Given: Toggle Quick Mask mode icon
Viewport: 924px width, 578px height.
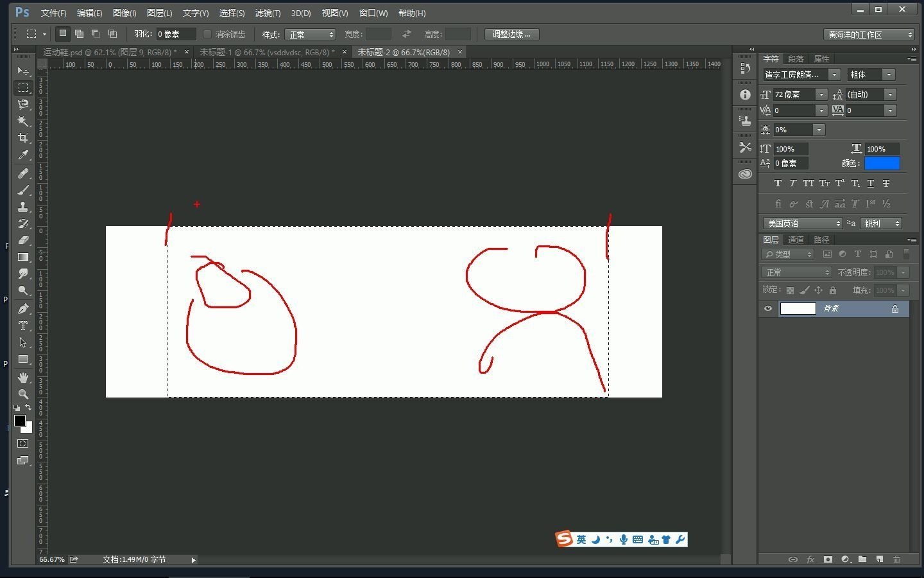Looking at the screenshot, I should click(23, 444).
